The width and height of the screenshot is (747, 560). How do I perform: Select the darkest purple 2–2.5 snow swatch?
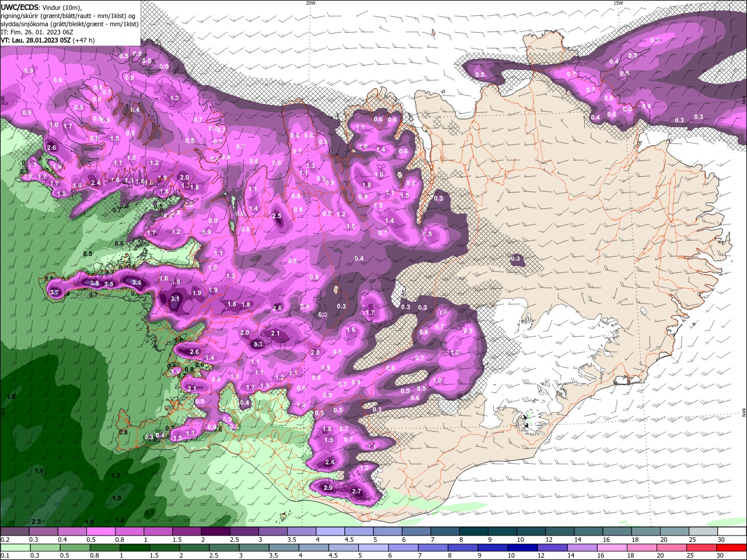click(215, 531)
